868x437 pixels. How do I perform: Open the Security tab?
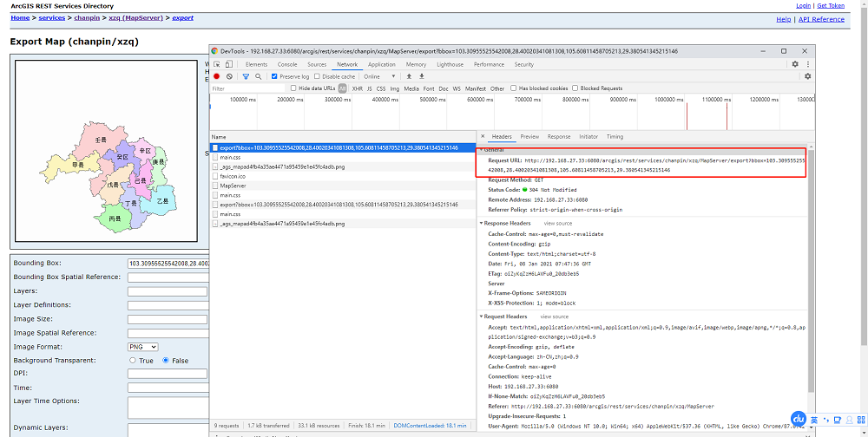524,65
